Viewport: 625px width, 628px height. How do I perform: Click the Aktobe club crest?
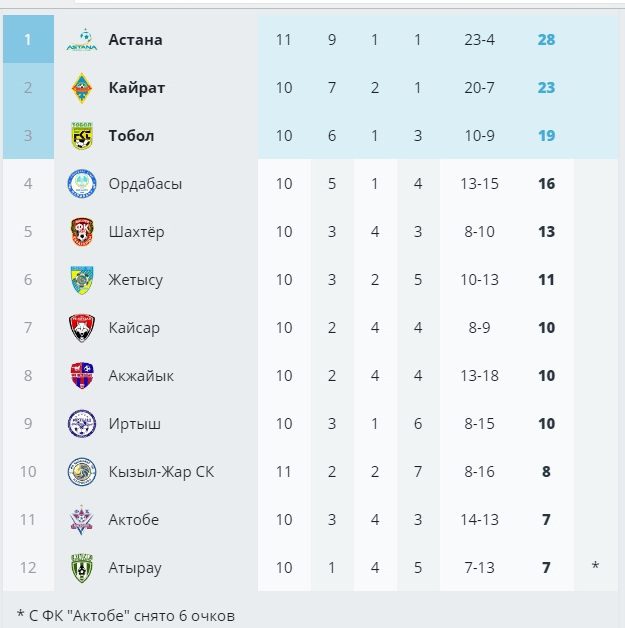click(82, 520)
